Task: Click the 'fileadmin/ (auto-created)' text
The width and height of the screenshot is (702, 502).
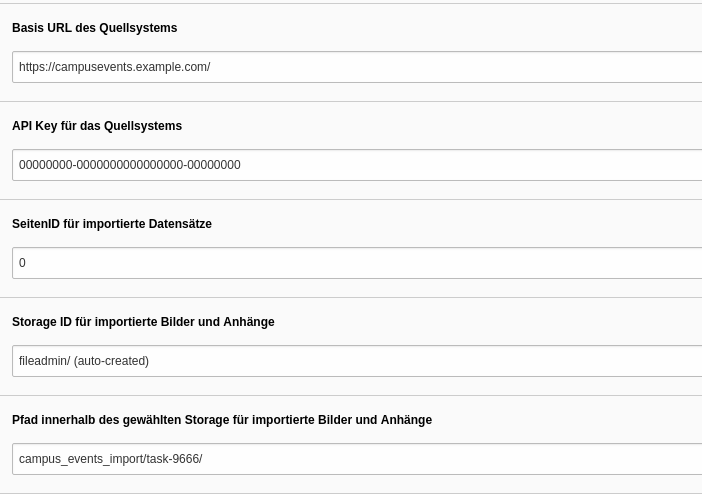Action: coord(84,361)
